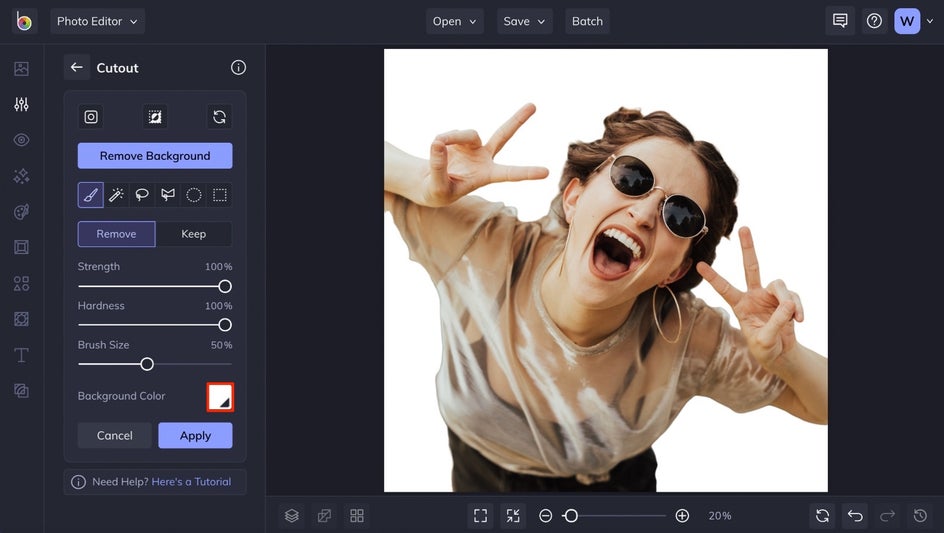
Task: Click the Hardness slider handle
Action: coord(225,325)
